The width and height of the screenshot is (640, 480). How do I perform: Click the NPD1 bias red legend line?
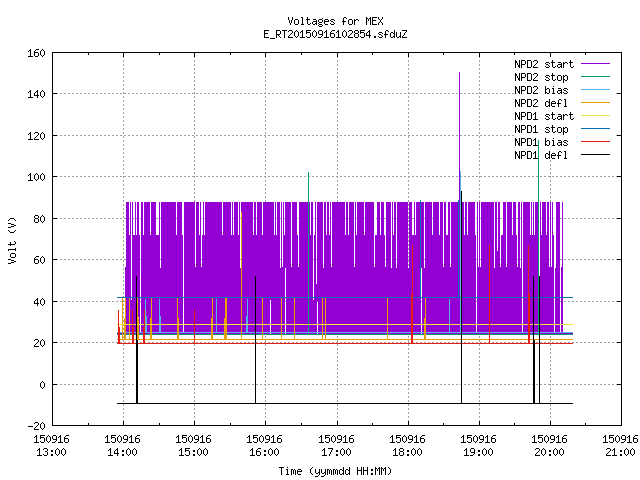[595, 142]
